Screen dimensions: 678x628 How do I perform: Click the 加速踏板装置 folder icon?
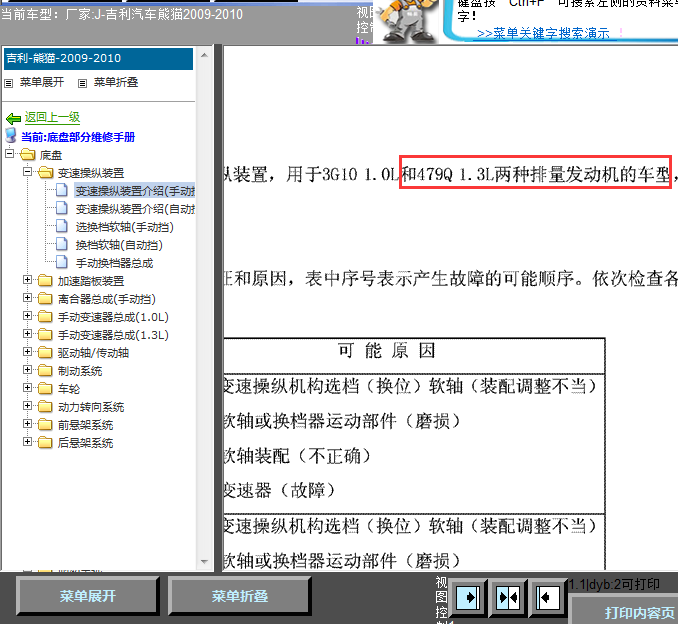(45, 281)
